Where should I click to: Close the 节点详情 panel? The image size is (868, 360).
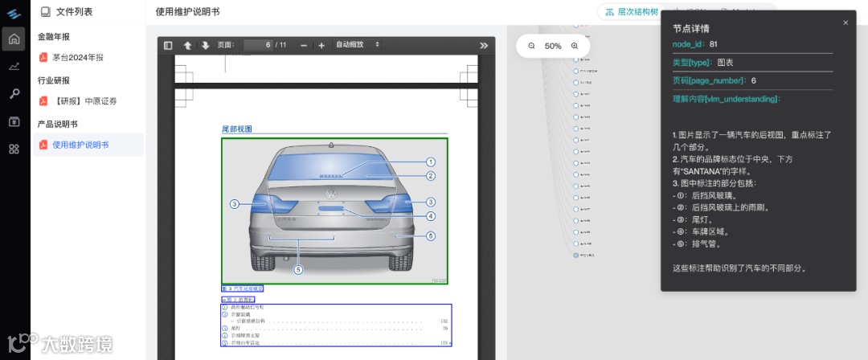(845, 22)
